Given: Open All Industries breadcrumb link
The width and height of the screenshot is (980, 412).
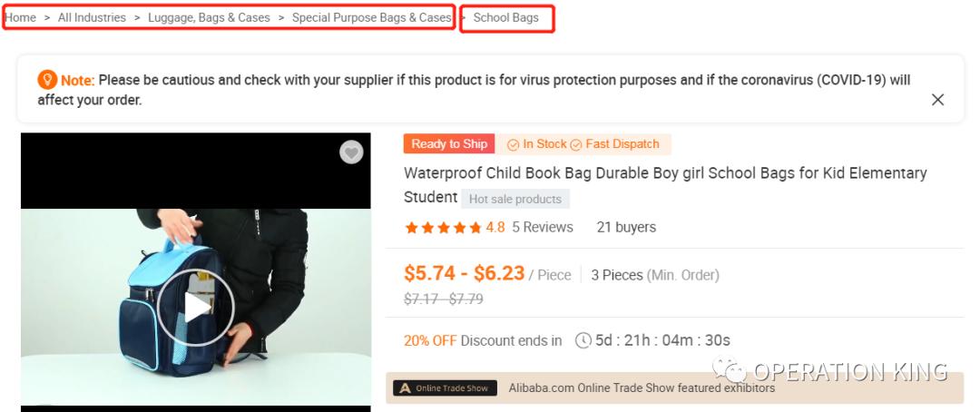Looking at the screenshot, I should 92,17.
